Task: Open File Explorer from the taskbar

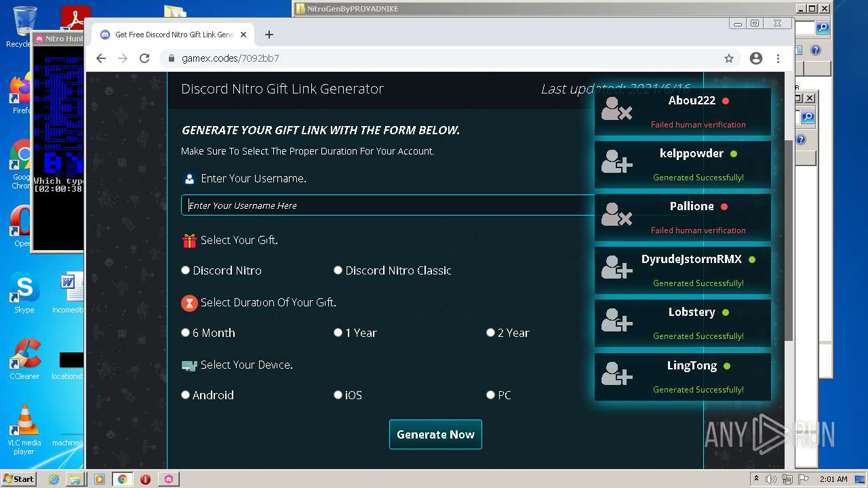Action: (x=75, y=479)
